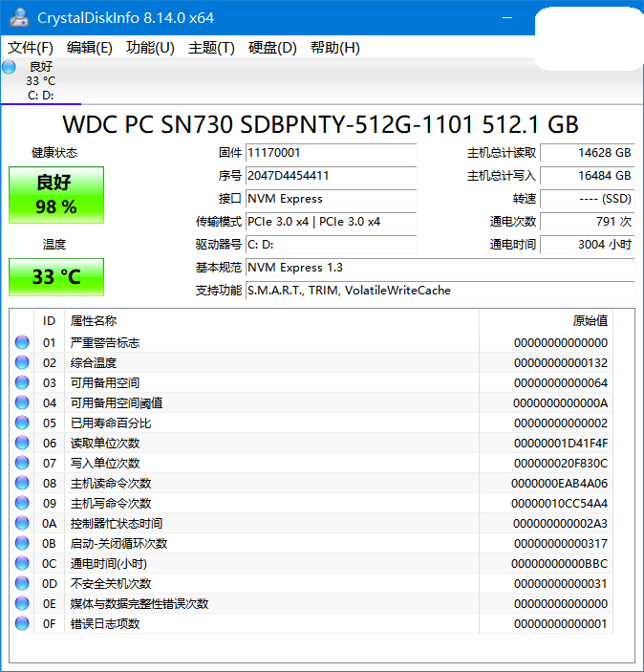Select the 媒体与数据完整性错误次数 attribute name
Image resolution: width=644 pixels, height=672 pixels.
pos(140,604)
